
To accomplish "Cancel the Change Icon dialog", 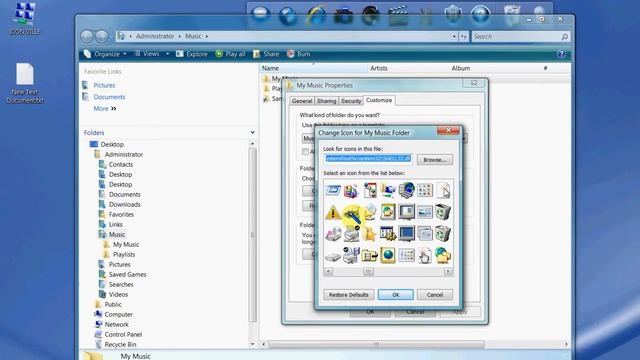I will point(435,295).
